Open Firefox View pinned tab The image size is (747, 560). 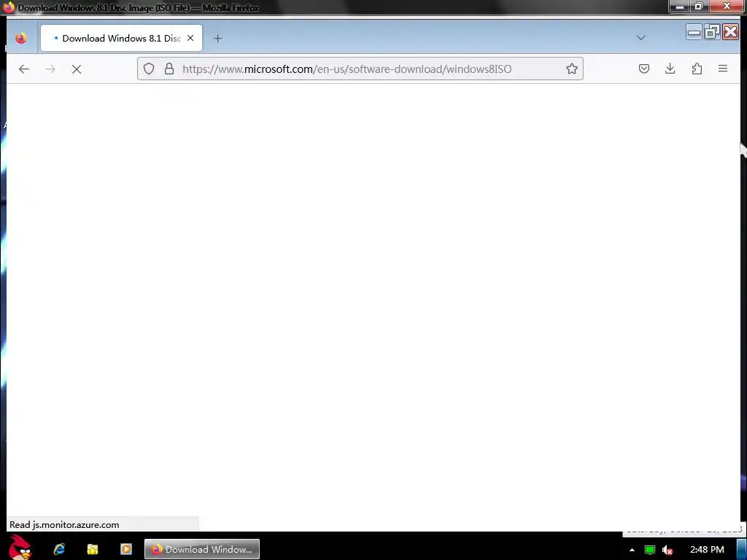pos(21,38)
